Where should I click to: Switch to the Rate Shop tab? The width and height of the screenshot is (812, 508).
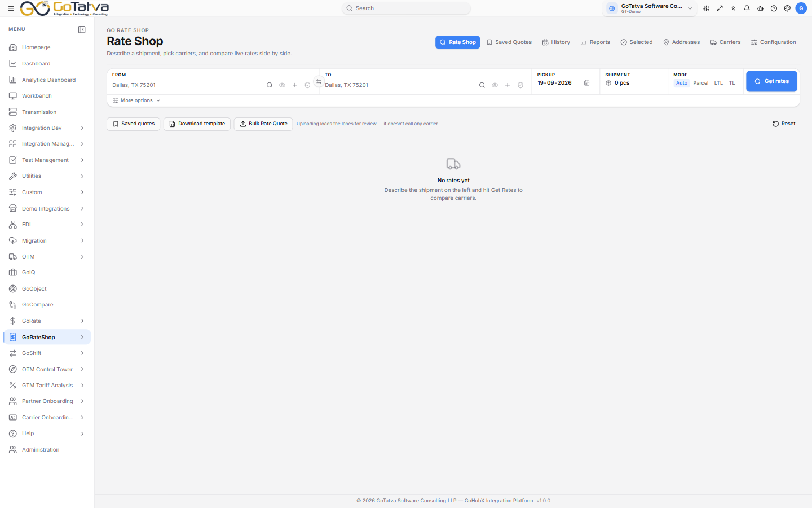point(458,42)
